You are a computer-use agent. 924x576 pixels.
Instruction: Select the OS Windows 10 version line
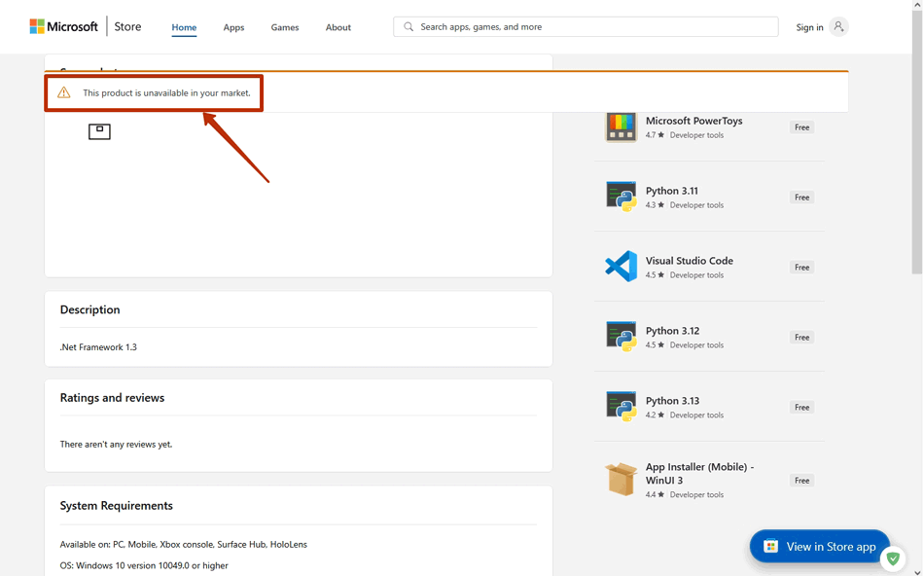(144, 566)
